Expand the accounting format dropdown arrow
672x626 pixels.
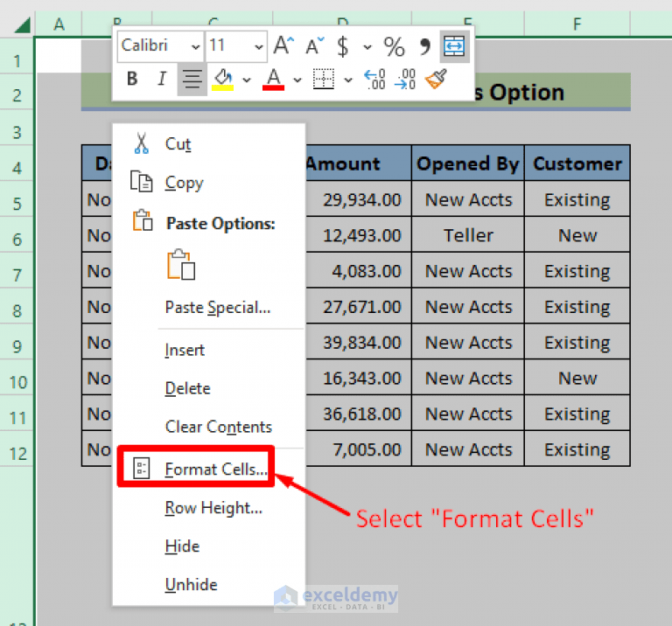[x=367, y=46]
